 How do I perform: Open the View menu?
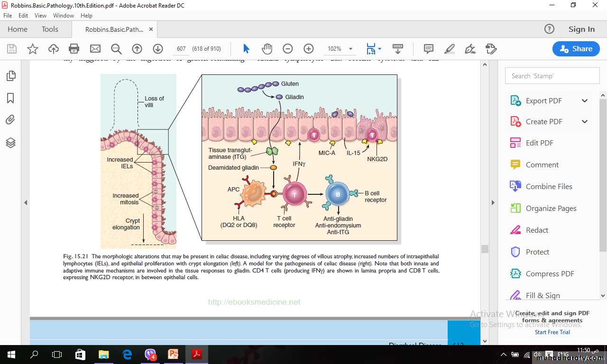40,16
